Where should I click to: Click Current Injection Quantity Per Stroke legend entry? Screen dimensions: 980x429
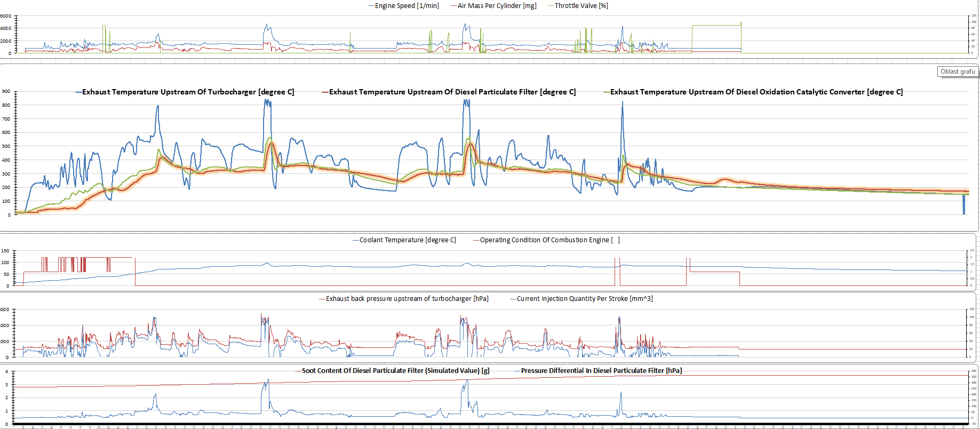[x=584, y=299]
